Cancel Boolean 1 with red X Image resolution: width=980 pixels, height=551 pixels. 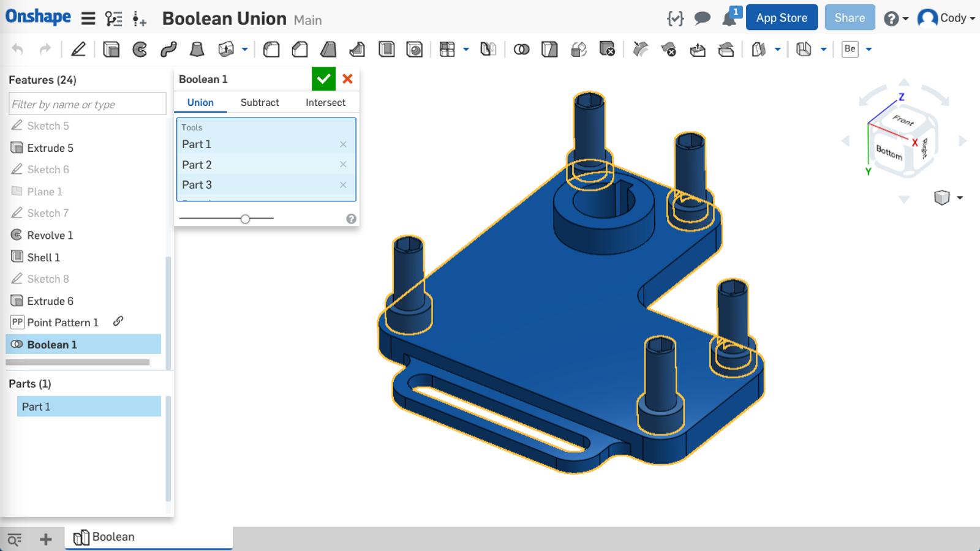coord(347,79)
